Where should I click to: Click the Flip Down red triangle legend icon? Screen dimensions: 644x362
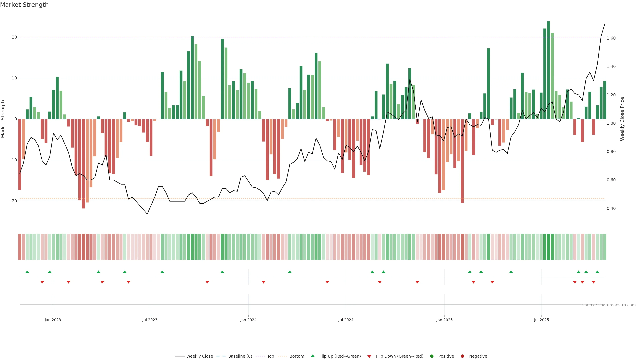point(369,356)
